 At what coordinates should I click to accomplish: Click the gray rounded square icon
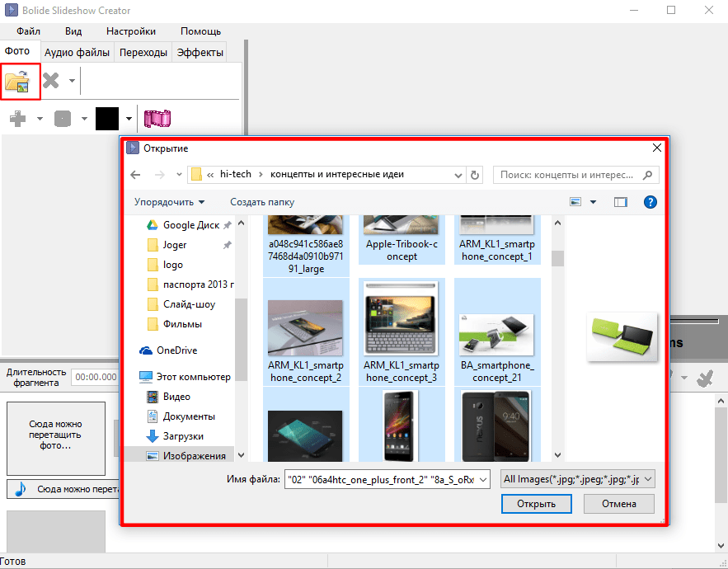pos(63,119)
